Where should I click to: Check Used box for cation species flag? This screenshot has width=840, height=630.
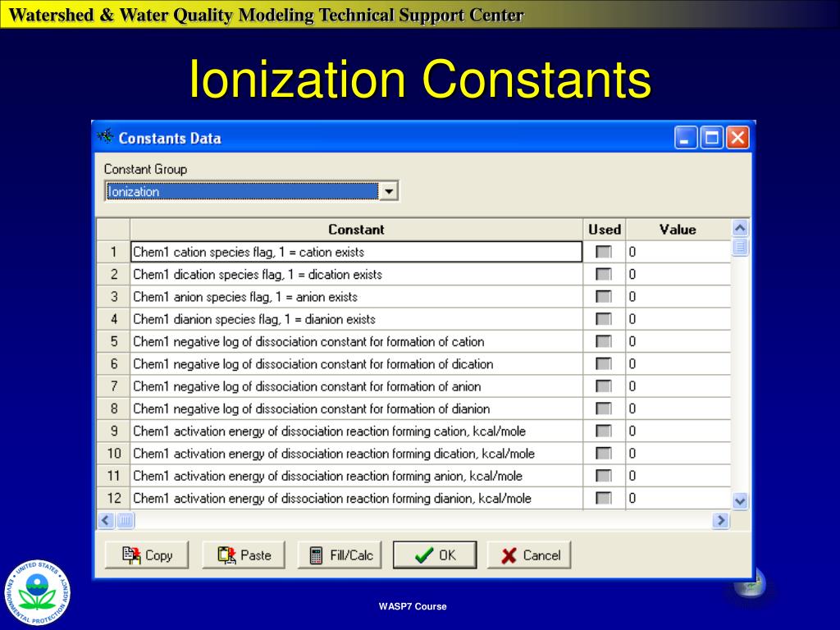click(x=604, y=252)
